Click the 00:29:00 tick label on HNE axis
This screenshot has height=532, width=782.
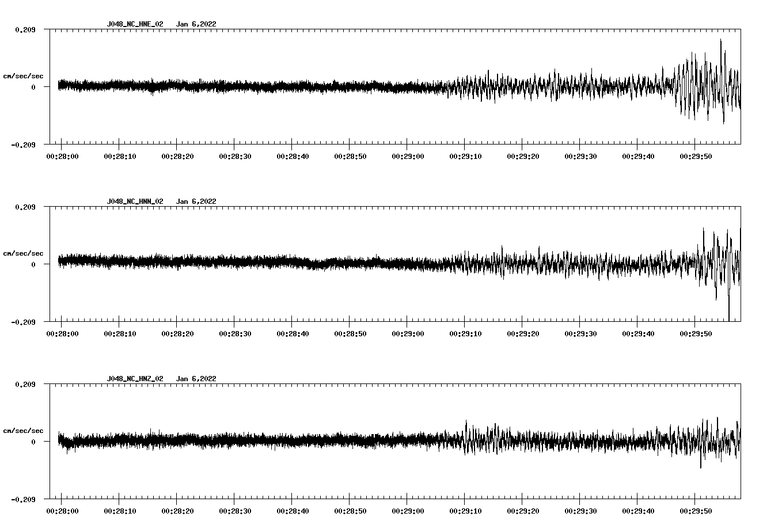tap(408, 156)
